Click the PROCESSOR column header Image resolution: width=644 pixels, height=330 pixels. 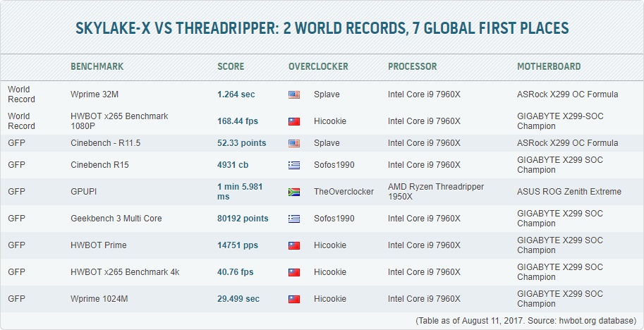[x=413, y=66]
